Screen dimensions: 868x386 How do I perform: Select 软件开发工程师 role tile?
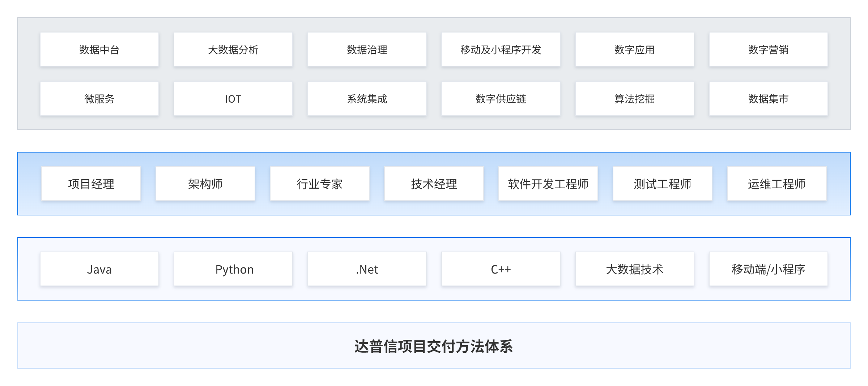[x=548, y=184]
